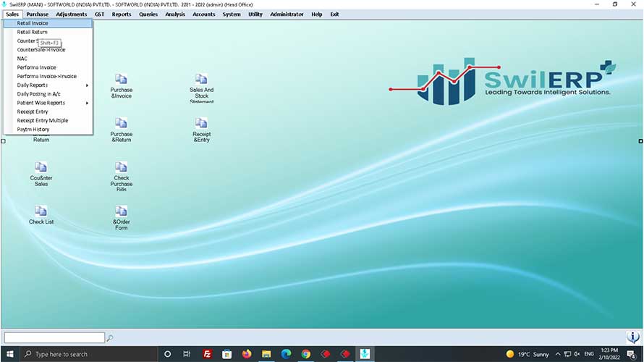Launch Microsoft Edge from the taskbar
The image size is (644, 362).
tap(286, 354)
